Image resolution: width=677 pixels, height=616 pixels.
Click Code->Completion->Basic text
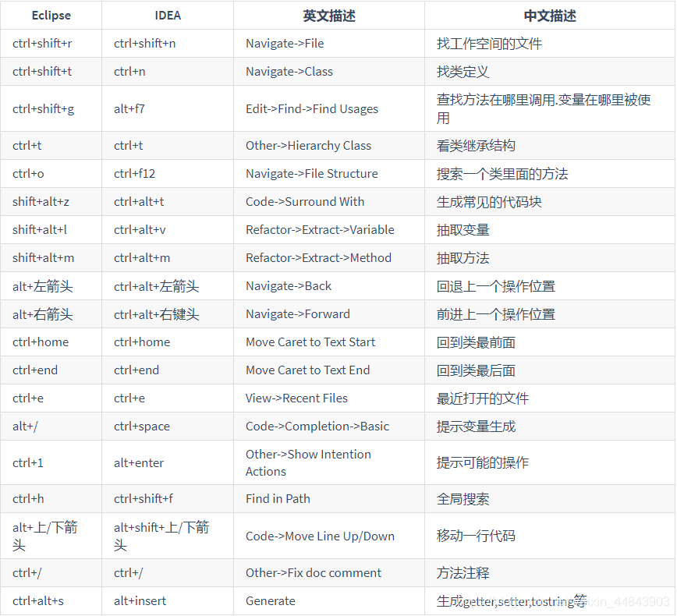point(317,426)
